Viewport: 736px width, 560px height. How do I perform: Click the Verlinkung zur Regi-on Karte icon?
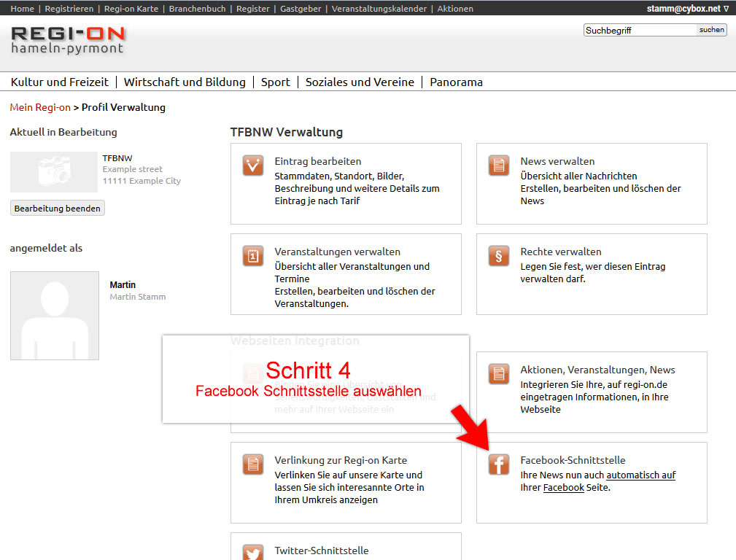click(253, 464)
